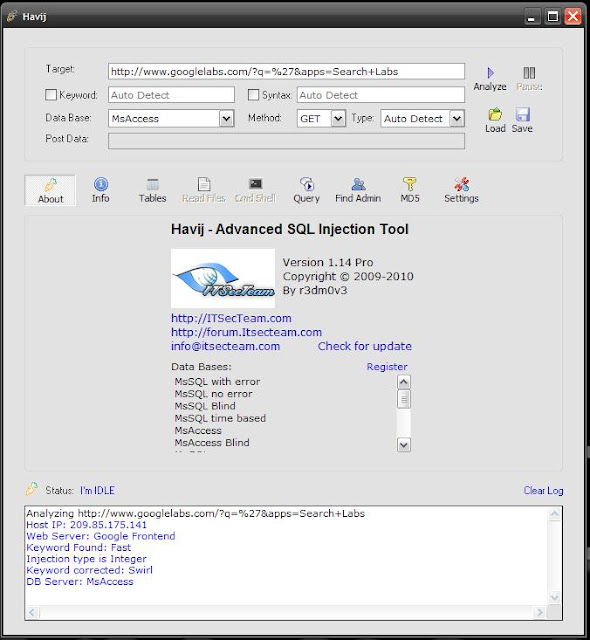
Task: Click the Target URL input field
Action: [286, 71]
